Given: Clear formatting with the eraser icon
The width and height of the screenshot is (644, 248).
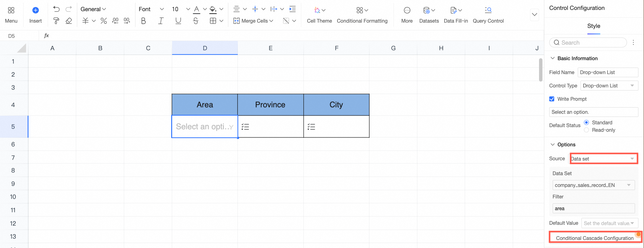Looking at the screenshot, I should [x=69, y=21].
